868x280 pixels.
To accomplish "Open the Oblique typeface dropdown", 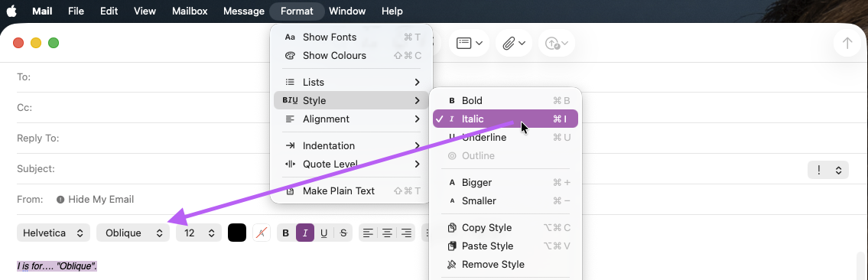I will [x=133, y=233].
